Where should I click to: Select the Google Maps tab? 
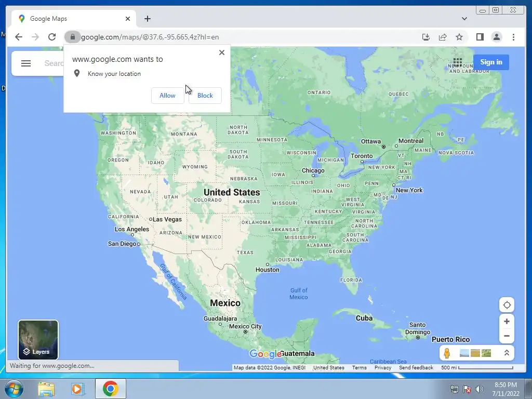pyautogui.click(x=74, y=19)
